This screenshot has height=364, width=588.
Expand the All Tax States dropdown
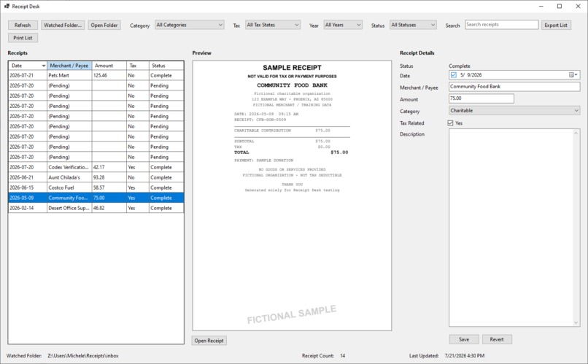(273, 25)
